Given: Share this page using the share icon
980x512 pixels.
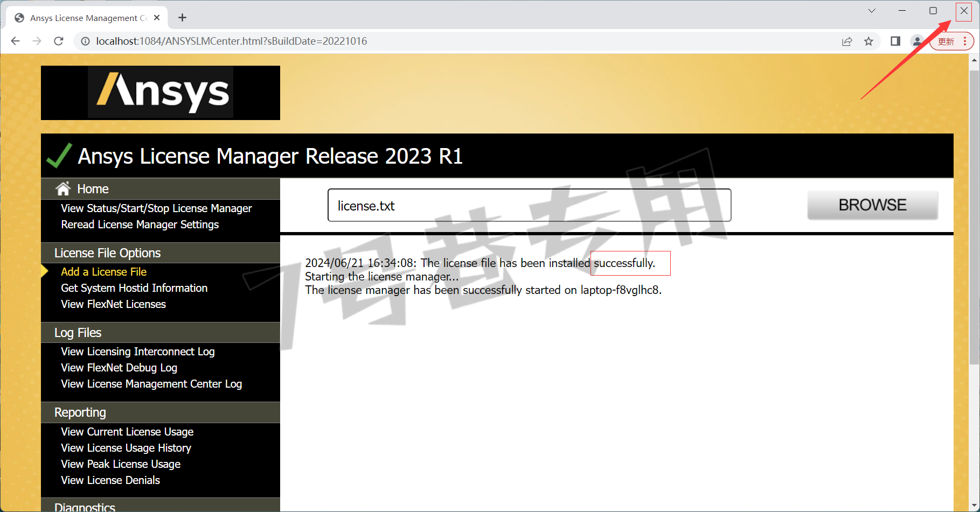Looking at the screenshot, I should tap(847, 41).
